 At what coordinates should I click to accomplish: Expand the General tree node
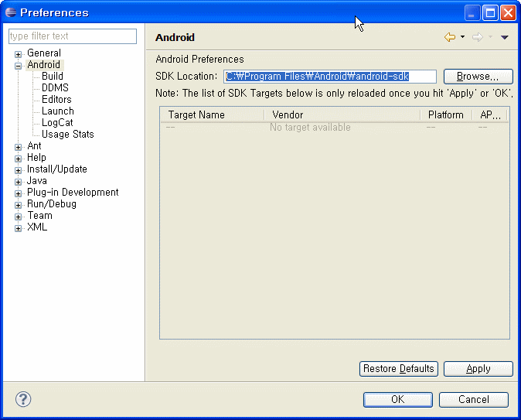tap(18, 54)
